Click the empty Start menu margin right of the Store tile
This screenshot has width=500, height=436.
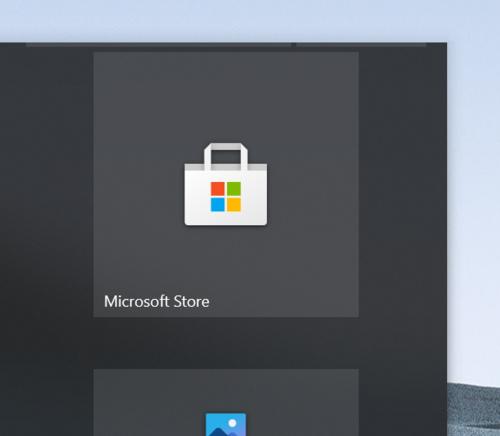pyautogui.click(x=403, y=184)
